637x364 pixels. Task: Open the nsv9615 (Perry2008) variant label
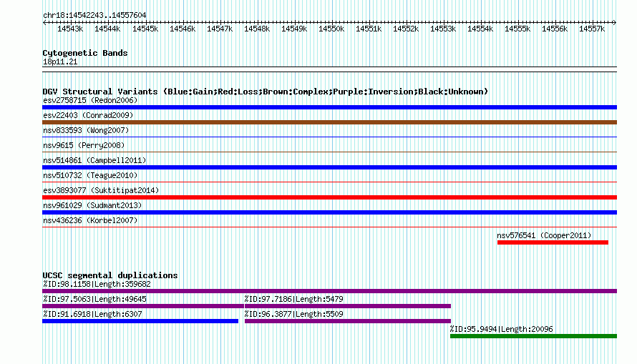[x=84, y=145]
